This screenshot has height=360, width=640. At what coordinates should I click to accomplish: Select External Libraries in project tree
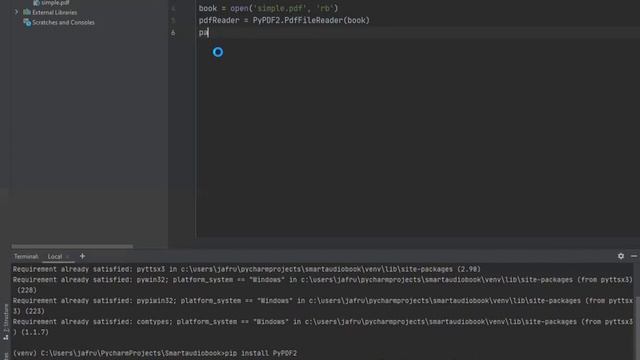[x=54, y=12]
